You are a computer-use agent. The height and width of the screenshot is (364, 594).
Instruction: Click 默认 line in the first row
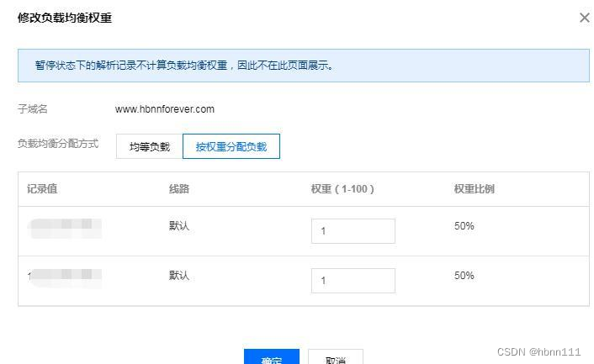pyautogui.click(x=179, y=226)
